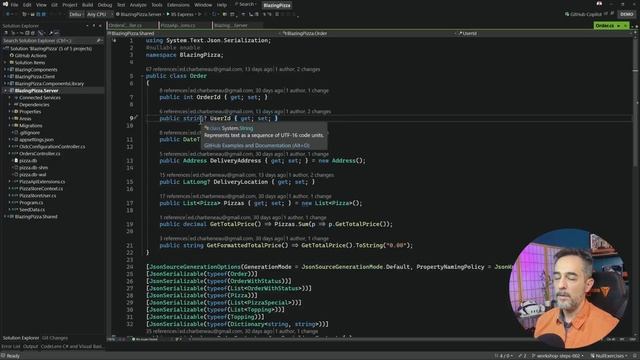Expand the BlazingPizza.ComponentsLibrary project
Image resolution: width=640 pixels, height=360 pixels.
click(5, 83)
